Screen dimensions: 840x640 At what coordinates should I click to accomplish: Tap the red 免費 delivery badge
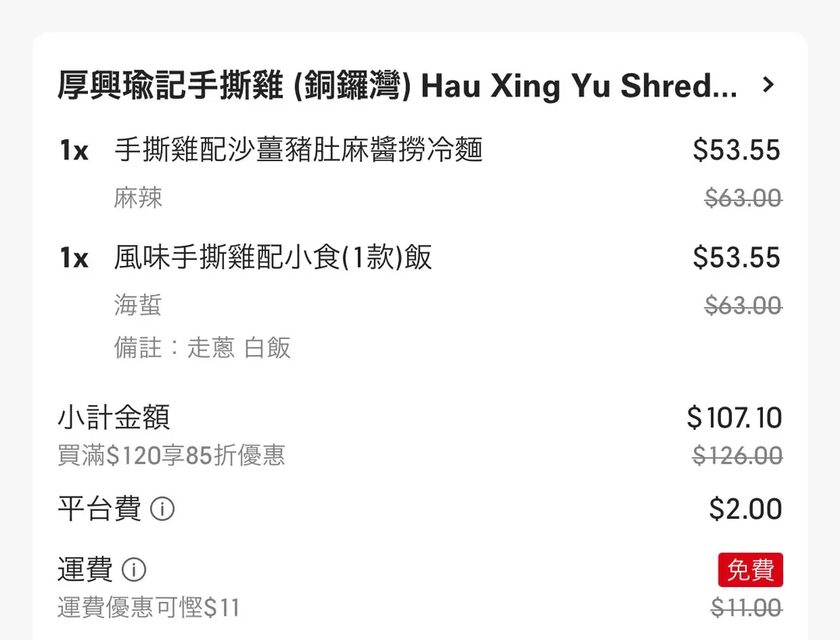click(x=751, y=570)
